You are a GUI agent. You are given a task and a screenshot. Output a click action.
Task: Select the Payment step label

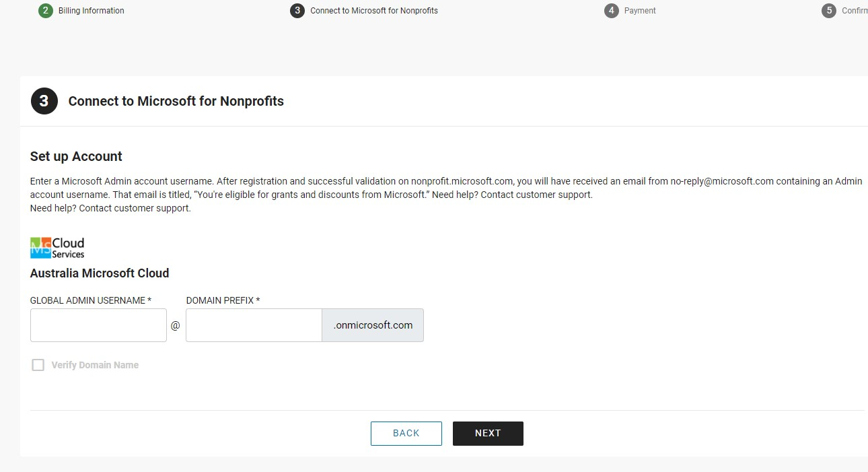(x=640, y=11)
